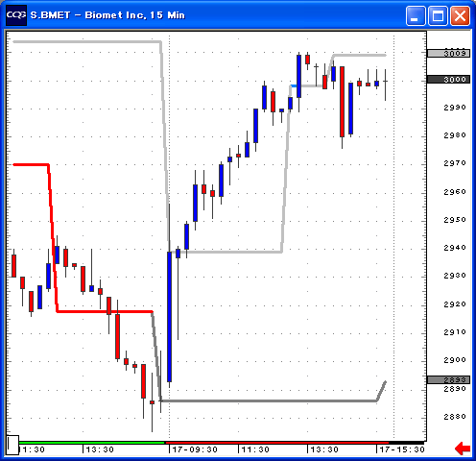This screenshot has width=476, height=461.
Task: Click the dark gray horizontal study line near 2885
Action: click(x=269, y=400)
